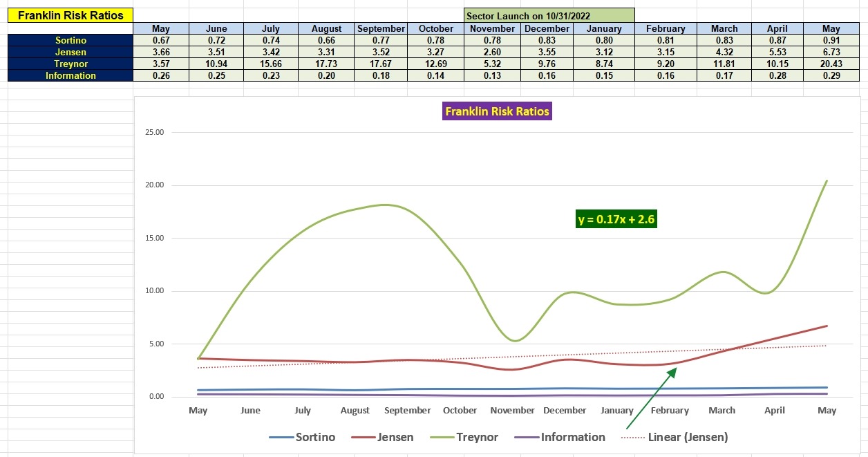Select the chart title 'Franklin Risk Ratios'
Image resolution: width=868 pixels, height=457 pixels.
[497, 111]
